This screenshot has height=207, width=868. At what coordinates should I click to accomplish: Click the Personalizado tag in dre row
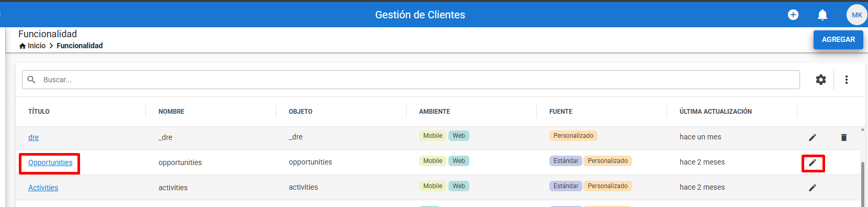tap(573, 136)
